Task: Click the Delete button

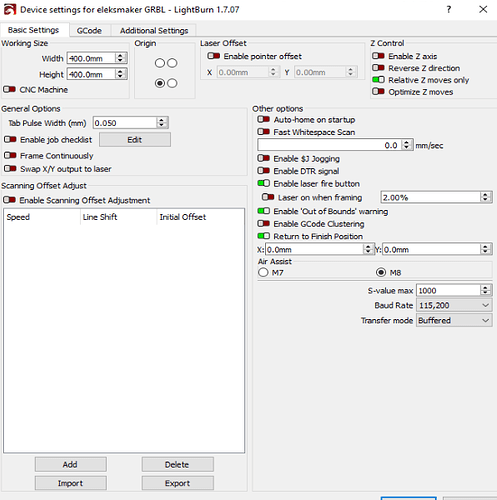Action: coord(177,464)
